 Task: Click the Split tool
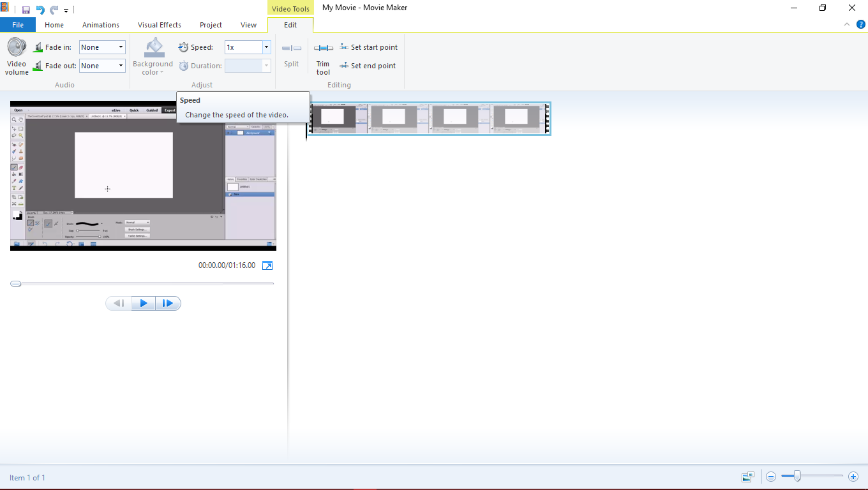292,55
